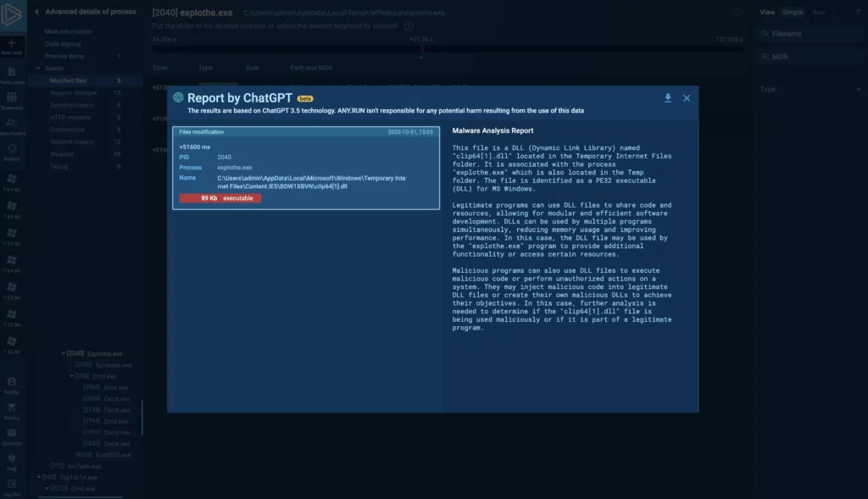The width and height of the screenshot is (868, 499).
Task: Click Time column header
Action: point(160,68)
